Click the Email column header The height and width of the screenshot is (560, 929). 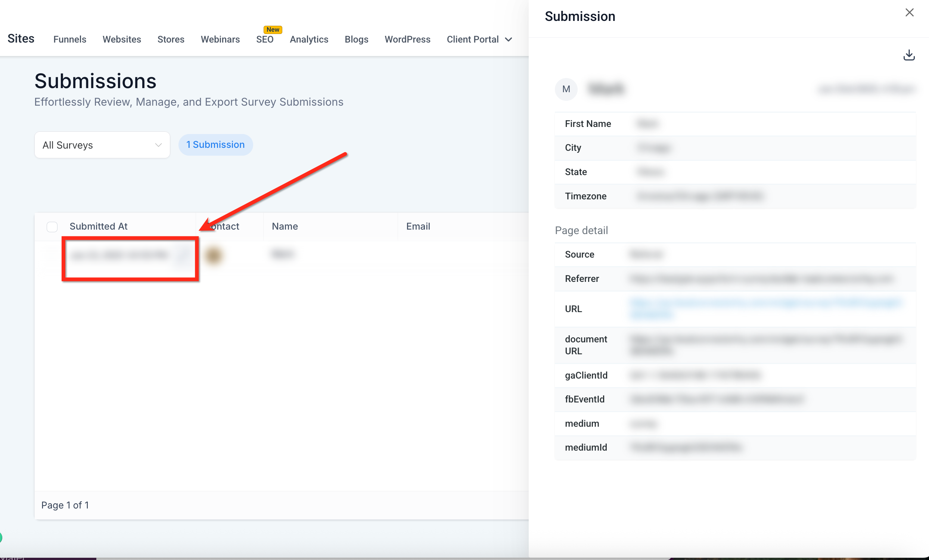[418, 226]
